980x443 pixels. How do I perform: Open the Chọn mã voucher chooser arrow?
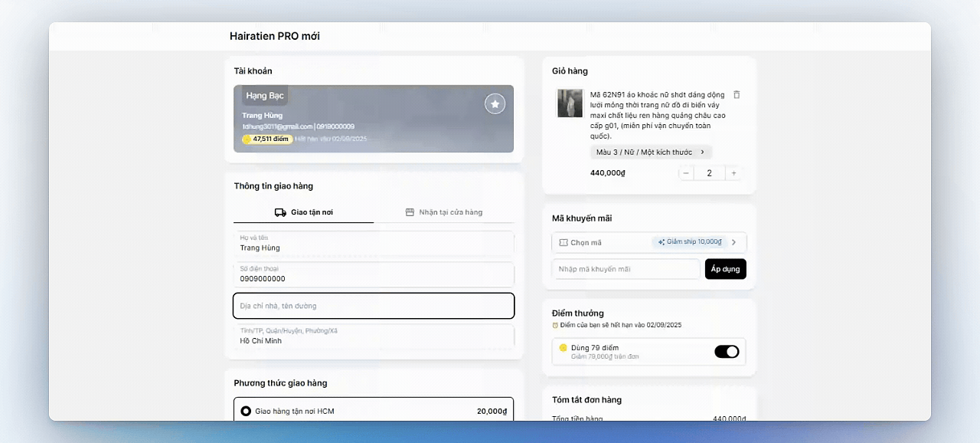point(733,242)
